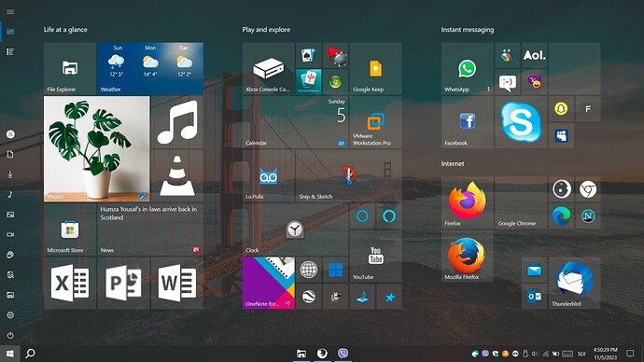Launch Thunderbird tile
This screenshot has height=362, width=644.
pos(575,283)
